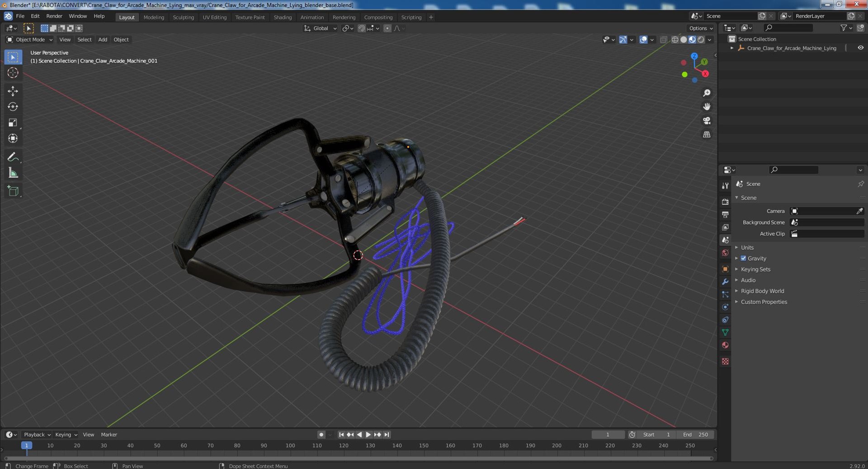Screen dimensions: 868x469
Task: Select the Annotate tool
Action: [13, 157]
